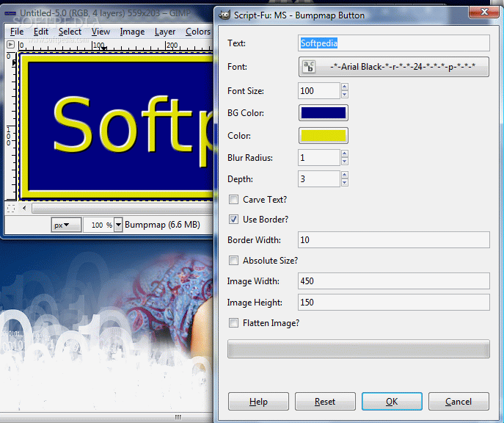Open the image menu arrow at the ruler corner
This screenshot has width=504, height=423.
point(10,44)
